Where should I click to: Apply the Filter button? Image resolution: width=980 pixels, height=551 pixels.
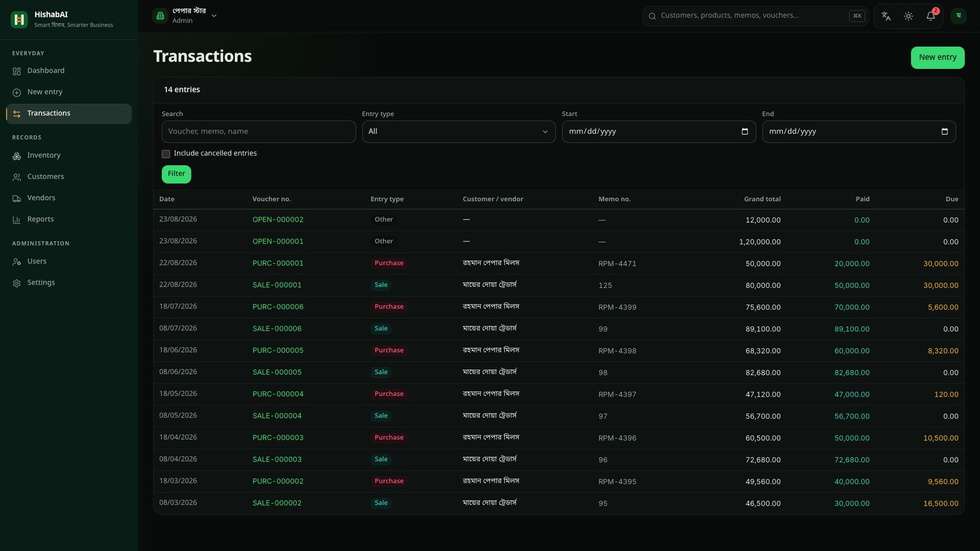(177, 174)
